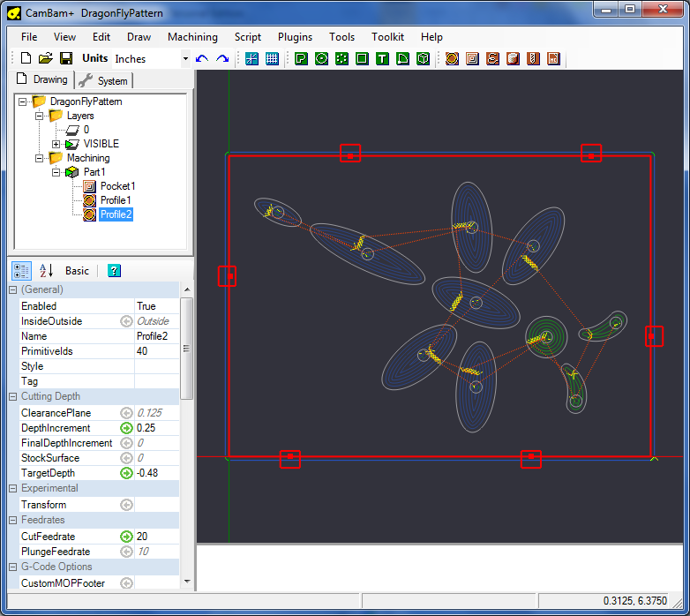
Task: Click the VISIBLE layer icon in the tree
Action: [x=71, y=144]
